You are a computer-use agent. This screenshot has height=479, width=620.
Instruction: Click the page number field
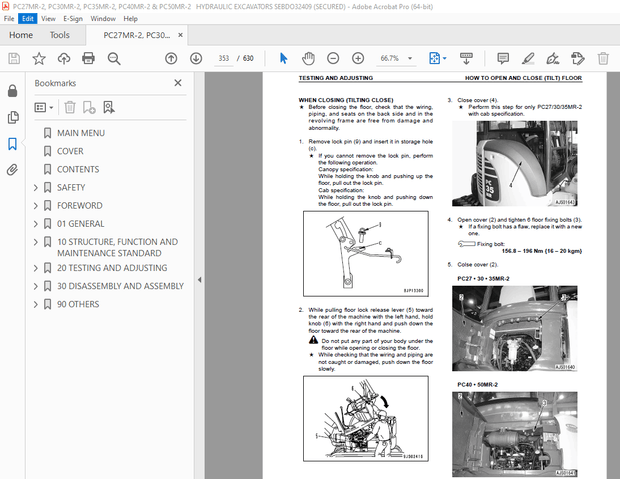point(224,59)
